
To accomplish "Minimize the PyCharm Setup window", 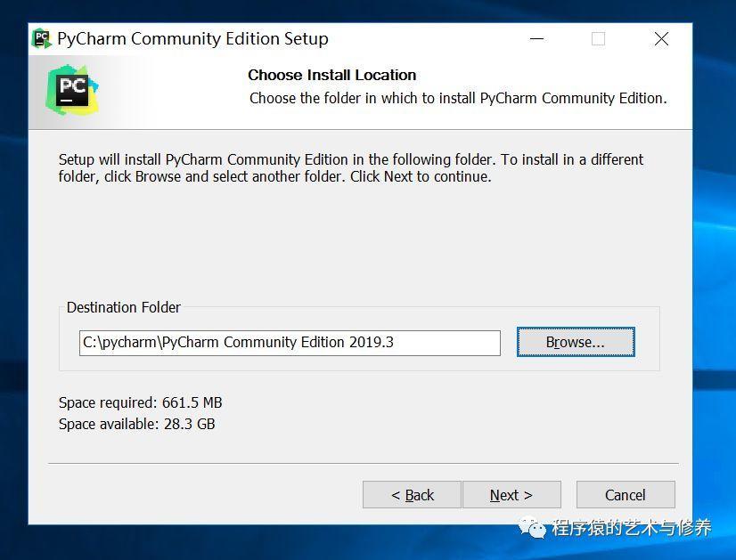I will pos(536,39).
